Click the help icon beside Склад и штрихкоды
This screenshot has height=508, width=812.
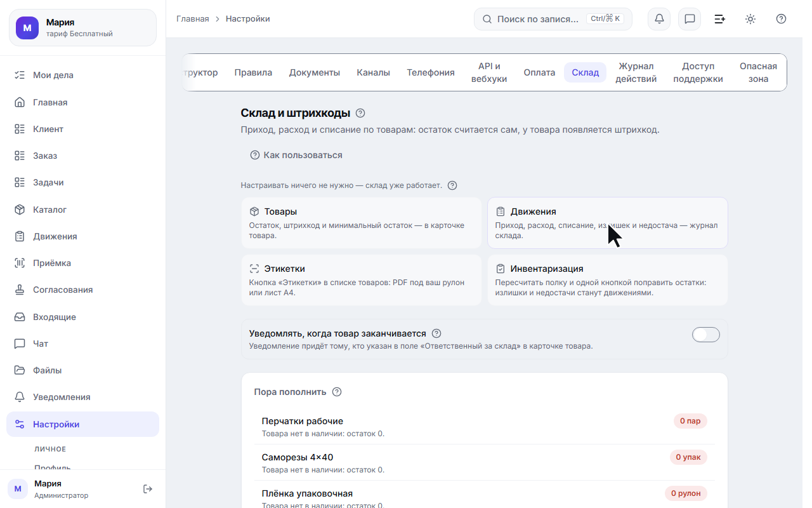pos(360,113)
